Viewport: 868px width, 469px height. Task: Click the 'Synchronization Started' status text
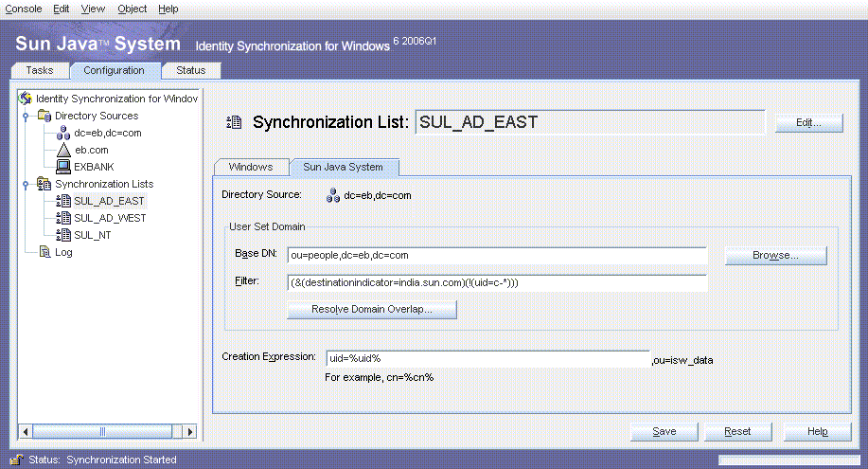click(122, 460)
